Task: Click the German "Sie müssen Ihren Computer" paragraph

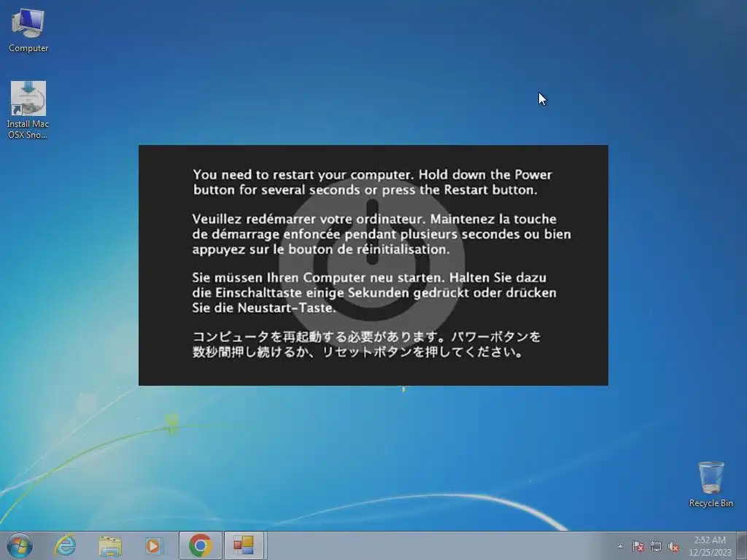Action: tap(374, 292)
